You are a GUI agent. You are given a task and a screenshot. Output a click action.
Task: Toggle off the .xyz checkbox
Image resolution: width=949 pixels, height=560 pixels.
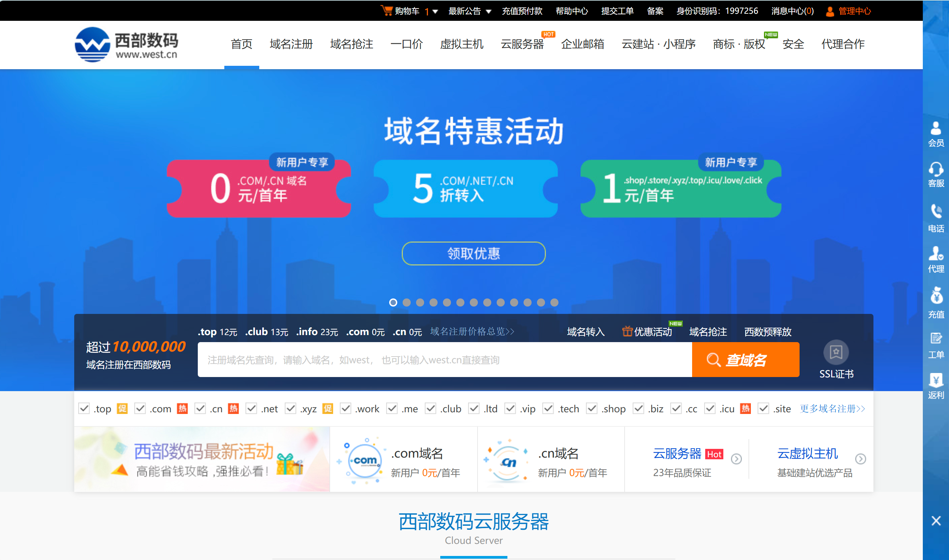point(290,409)
